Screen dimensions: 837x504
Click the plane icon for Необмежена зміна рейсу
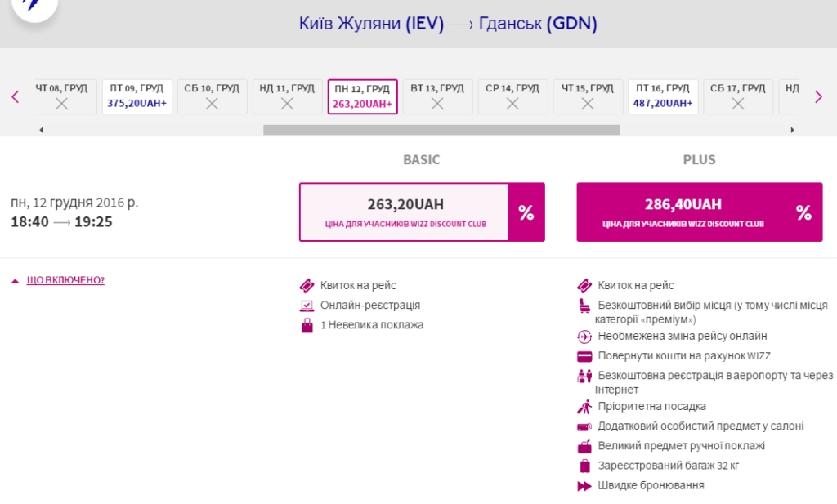pos(584,337)
